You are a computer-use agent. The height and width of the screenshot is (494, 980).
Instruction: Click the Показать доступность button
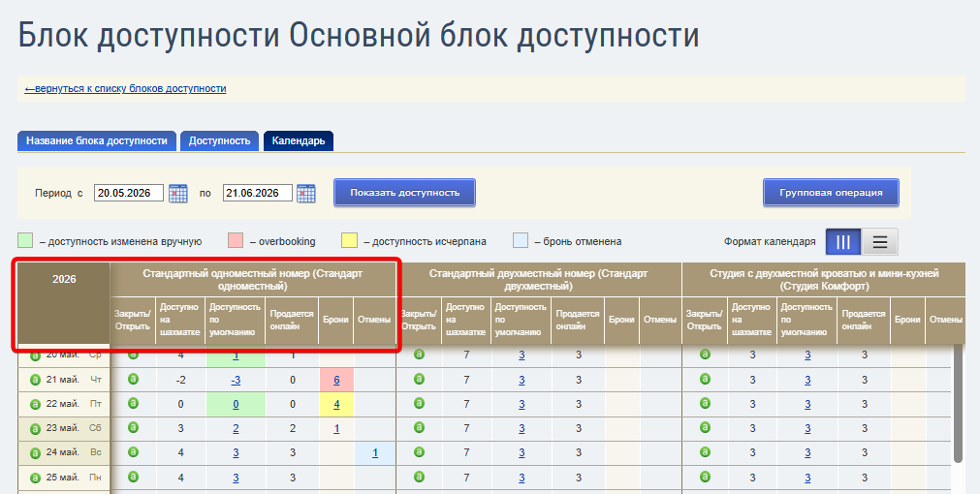pos(404,193)
